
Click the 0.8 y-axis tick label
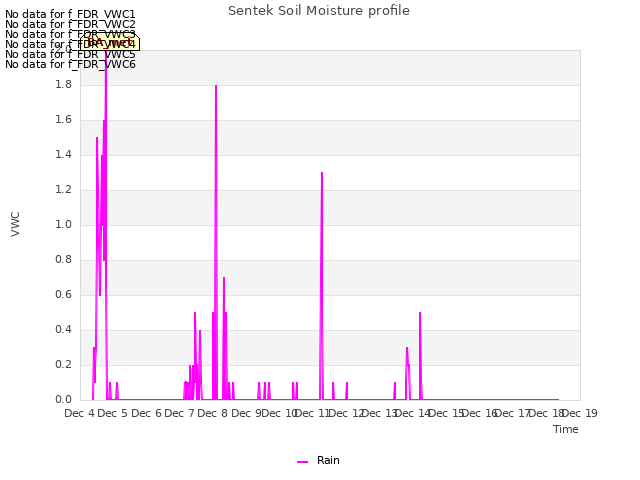click(x=63, y=260)
